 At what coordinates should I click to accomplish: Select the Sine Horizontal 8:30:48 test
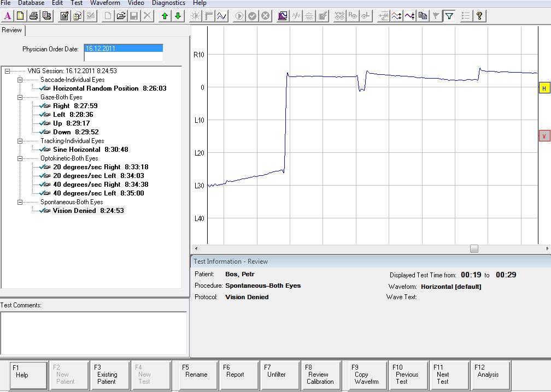91,150
